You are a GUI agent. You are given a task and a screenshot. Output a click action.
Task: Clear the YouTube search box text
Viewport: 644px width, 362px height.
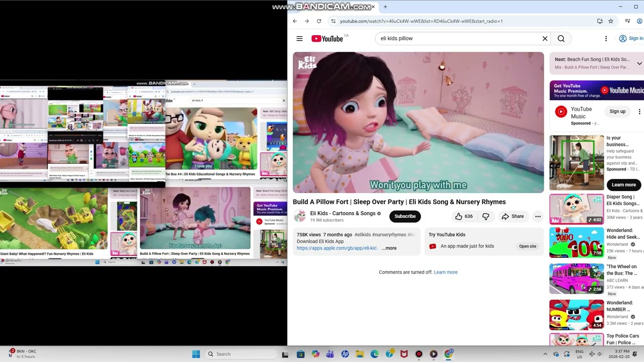pos(545,39)
